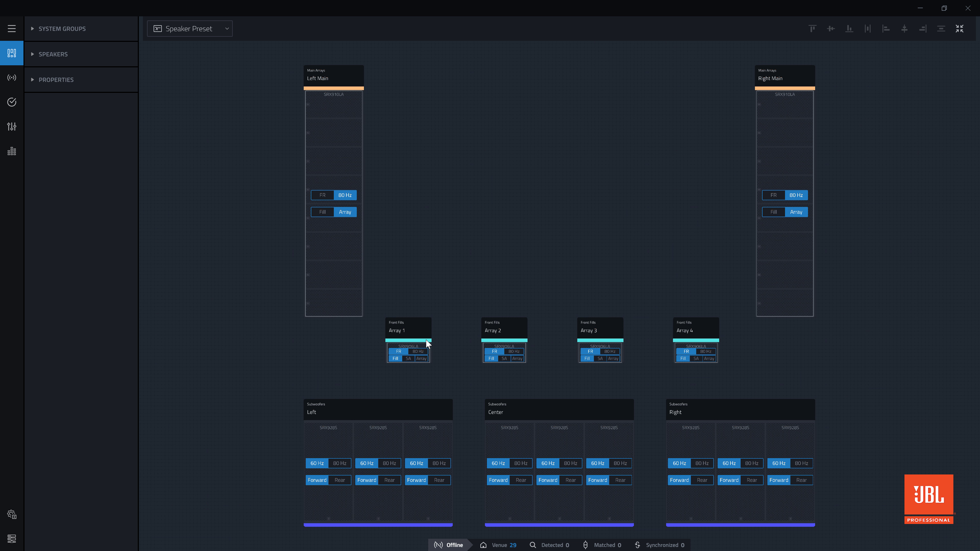Expand System Groups tree item
Image resolution: width=980 pixels, height=551 pixels.
pyautogui.click(x=32, y=28)
